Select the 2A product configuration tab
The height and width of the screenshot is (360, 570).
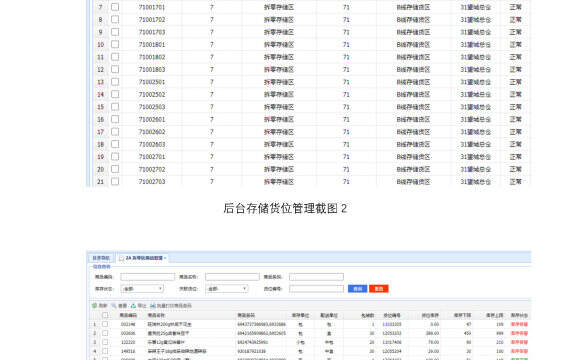142,258
